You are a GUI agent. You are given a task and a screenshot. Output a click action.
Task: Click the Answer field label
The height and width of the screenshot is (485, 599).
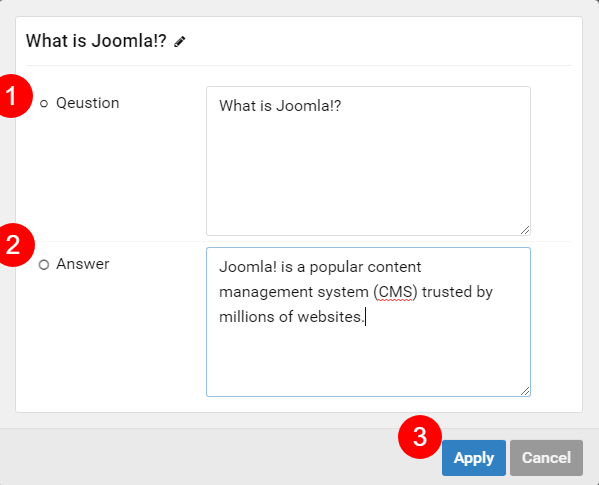click(x=83, y=264)
